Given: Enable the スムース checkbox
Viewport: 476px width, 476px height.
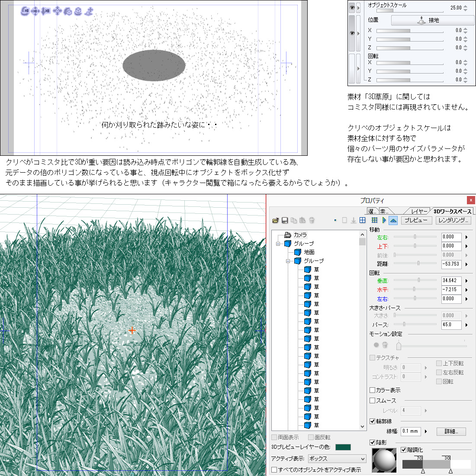Looking at the screenshot, I should [372, 400].
